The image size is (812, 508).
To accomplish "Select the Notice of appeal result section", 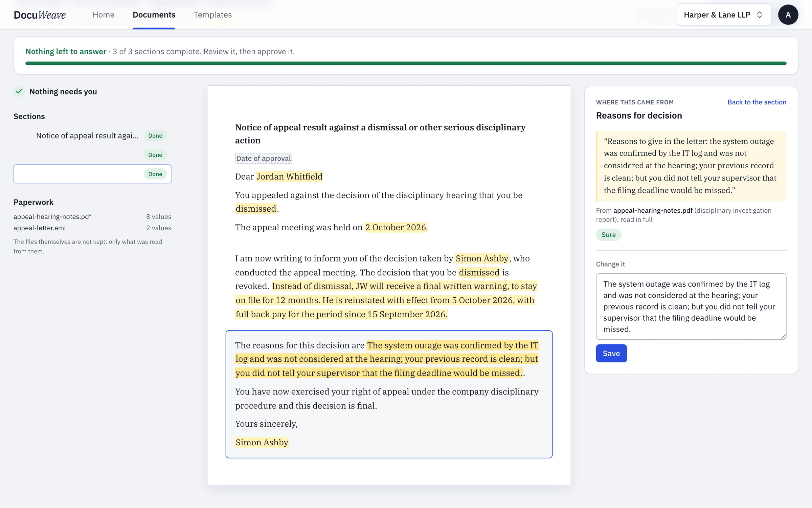I will (x=92, y=135).
